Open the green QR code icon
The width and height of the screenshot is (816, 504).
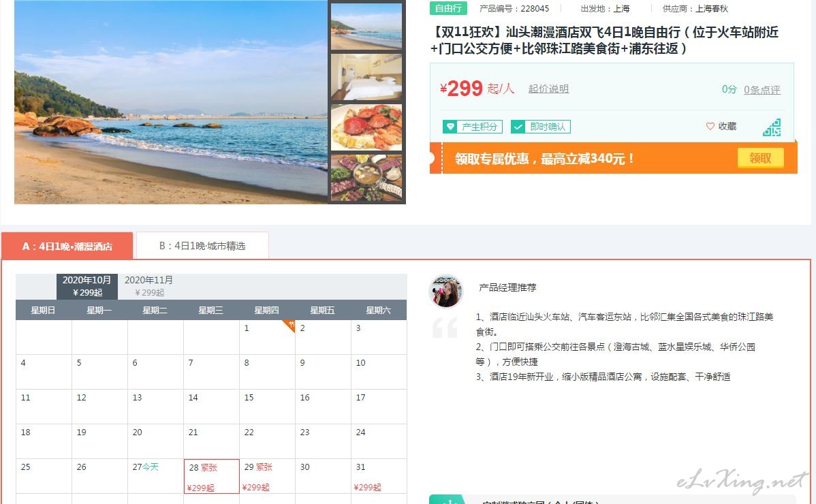772,127
